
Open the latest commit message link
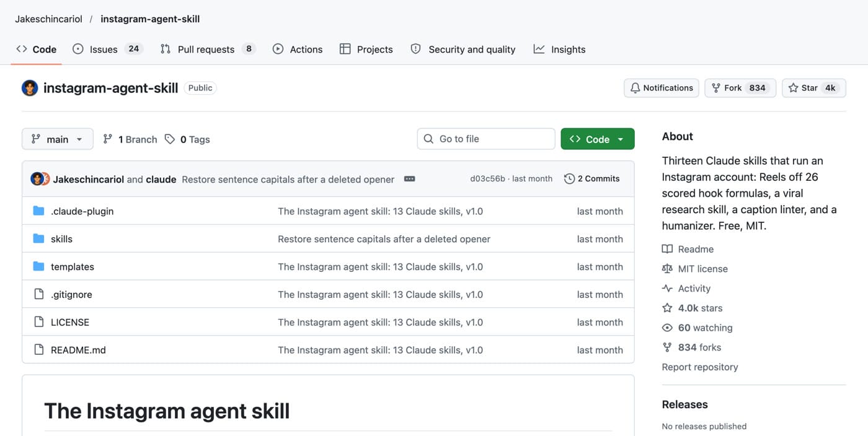click(288, 180)
